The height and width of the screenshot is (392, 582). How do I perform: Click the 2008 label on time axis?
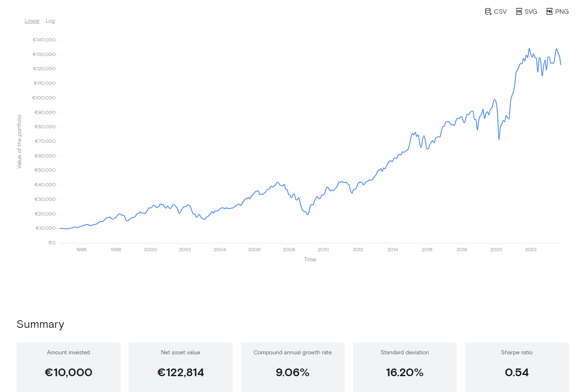(289, 250)
